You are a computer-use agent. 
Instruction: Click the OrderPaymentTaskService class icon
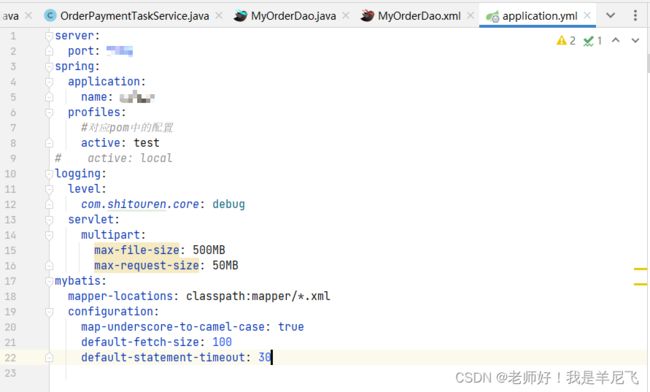[x=50, y=16]
